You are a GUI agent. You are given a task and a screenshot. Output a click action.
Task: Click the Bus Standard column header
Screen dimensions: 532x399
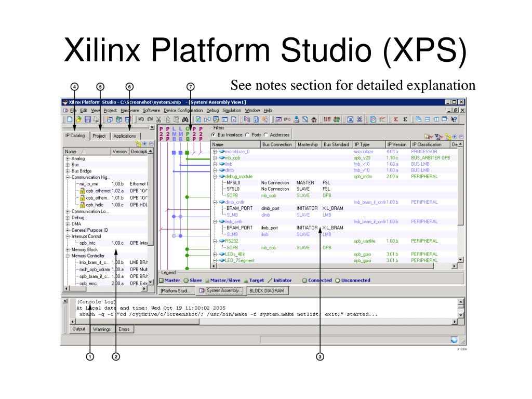point(337,144)
